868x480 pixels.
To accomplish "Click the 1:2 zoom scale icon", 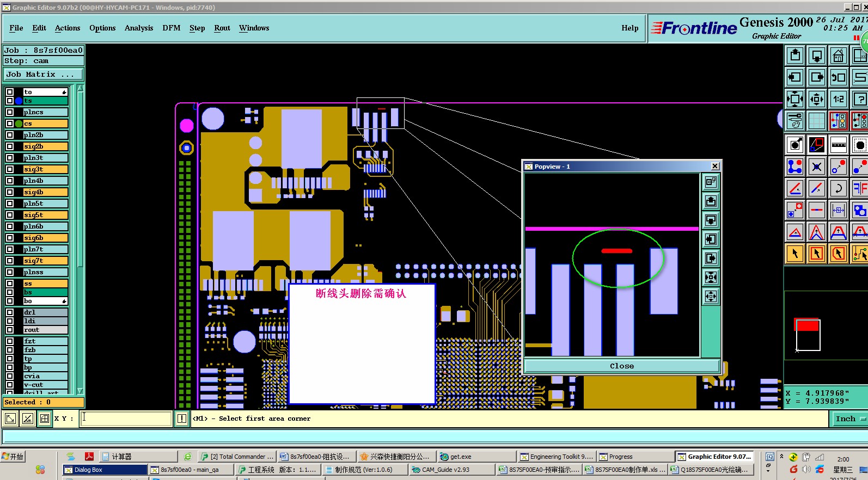I will (839, 99).
